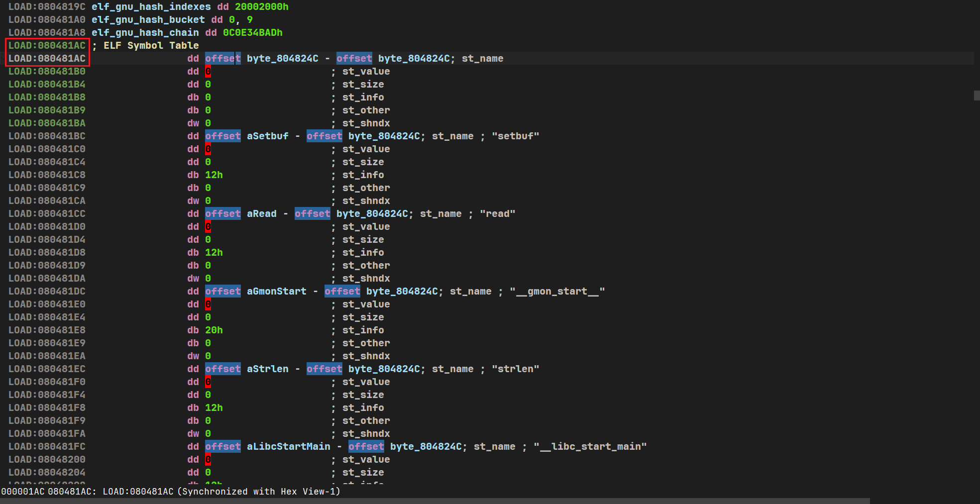Click byte_804824C on the setbuf line
Viewport: 980px width, 504px height.
[384, 136]
